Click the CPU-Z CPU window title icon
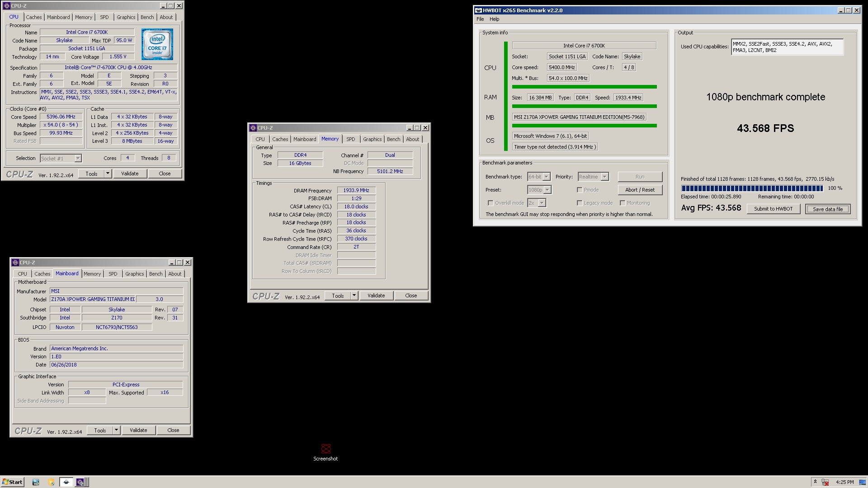 pos(6,6)
